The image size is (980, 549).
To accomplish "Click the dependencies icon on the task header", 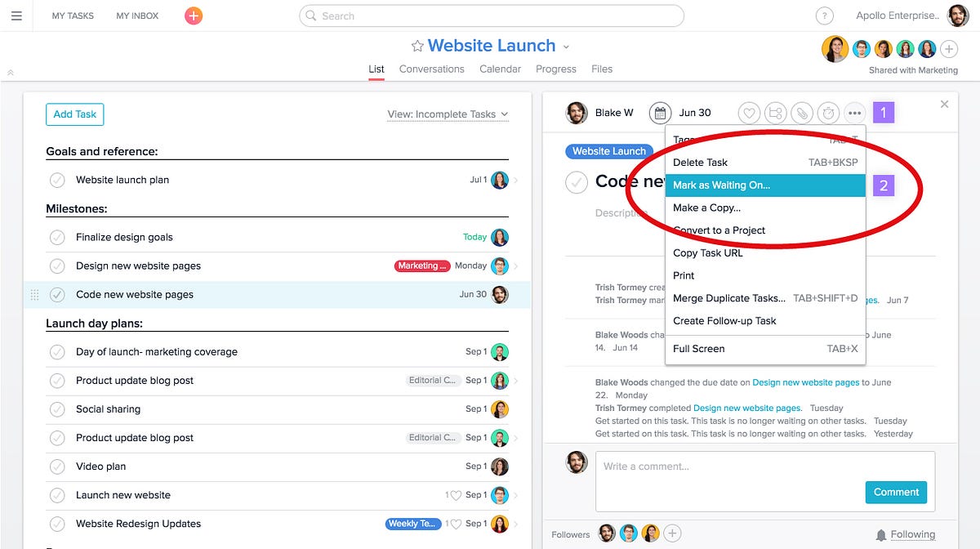I will (775, 113).
